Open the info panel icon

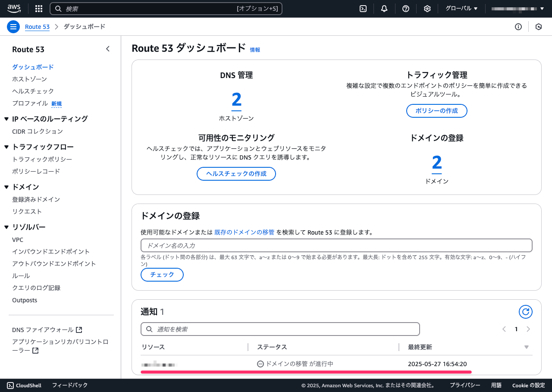[518, 27]
